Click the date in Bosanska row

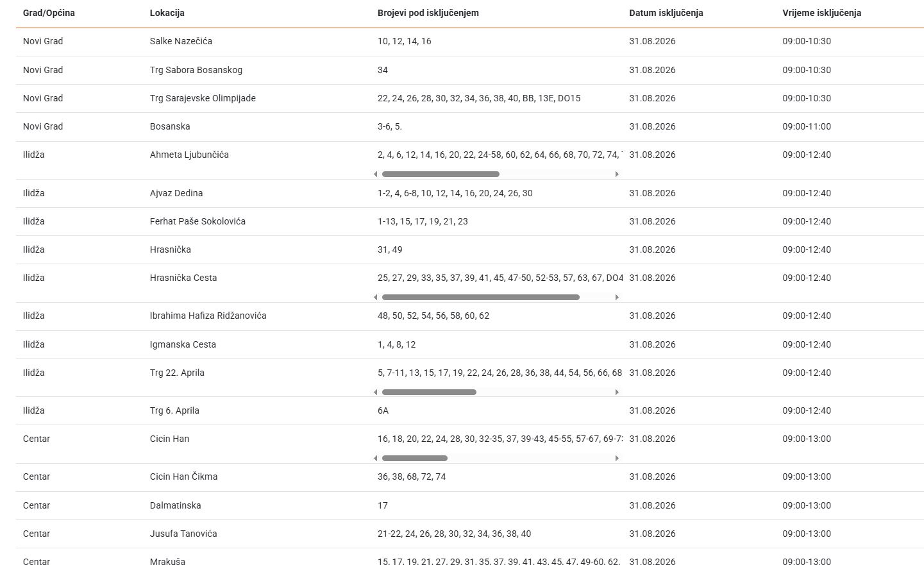coord(652,126)
